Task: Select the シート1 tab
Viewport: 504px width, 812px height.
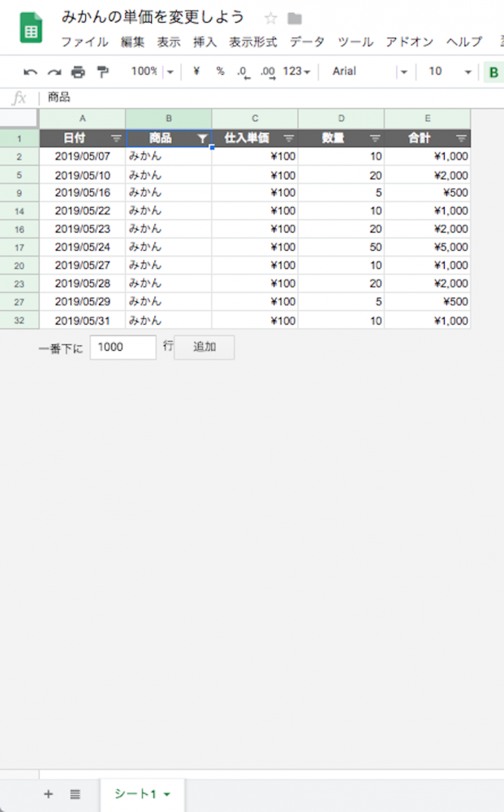Action: [x=142, y=794]
